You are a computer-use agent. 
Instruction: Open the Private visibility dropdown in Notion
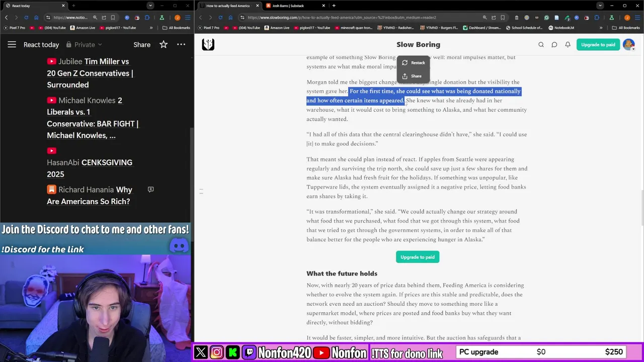tap(84, 45)
